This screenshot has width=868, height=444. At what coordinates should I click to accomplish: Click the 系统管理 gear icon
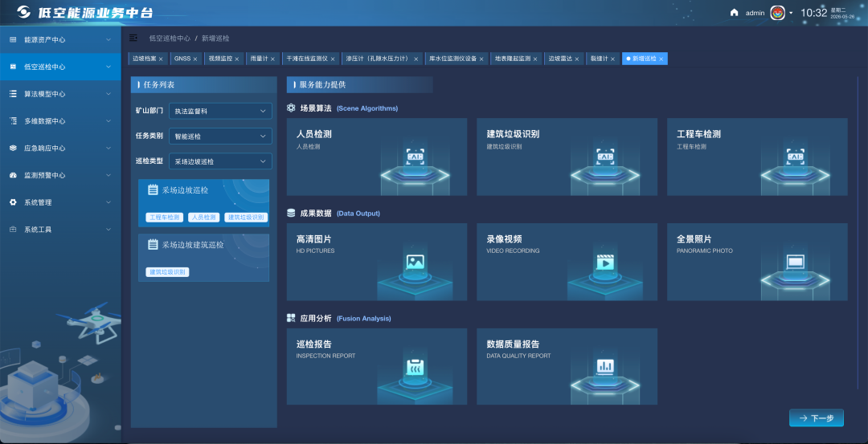13,202
